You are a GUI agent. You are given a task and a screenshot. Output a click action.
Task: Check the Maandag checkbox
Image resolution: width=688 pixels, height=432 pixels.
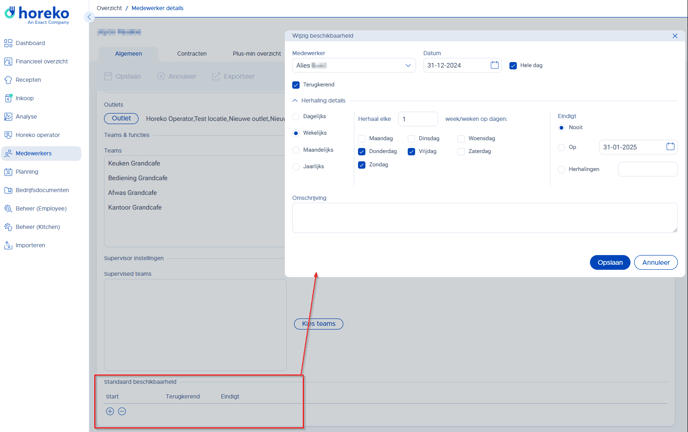pos(362,139)
